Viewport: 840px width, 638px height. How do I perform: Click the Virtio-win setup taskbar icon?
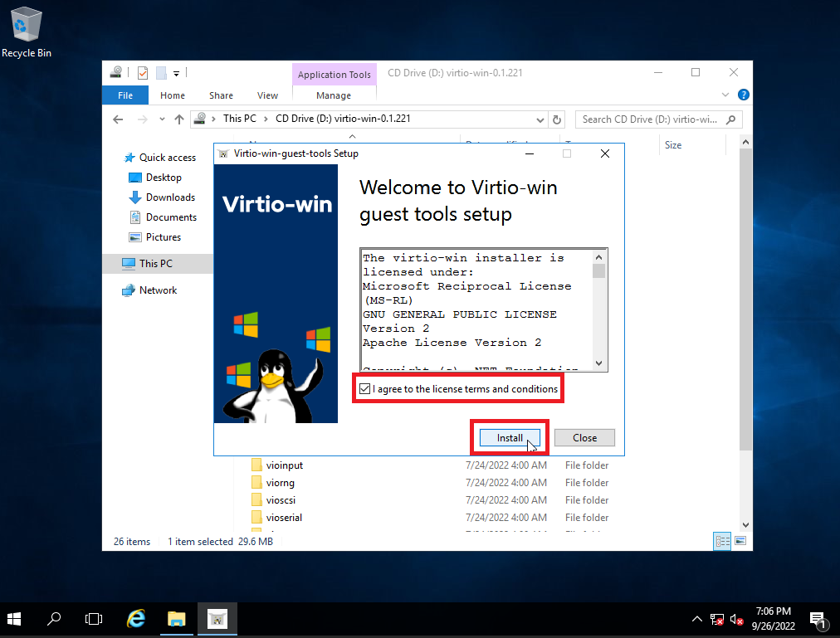click(x=217, y=619)
